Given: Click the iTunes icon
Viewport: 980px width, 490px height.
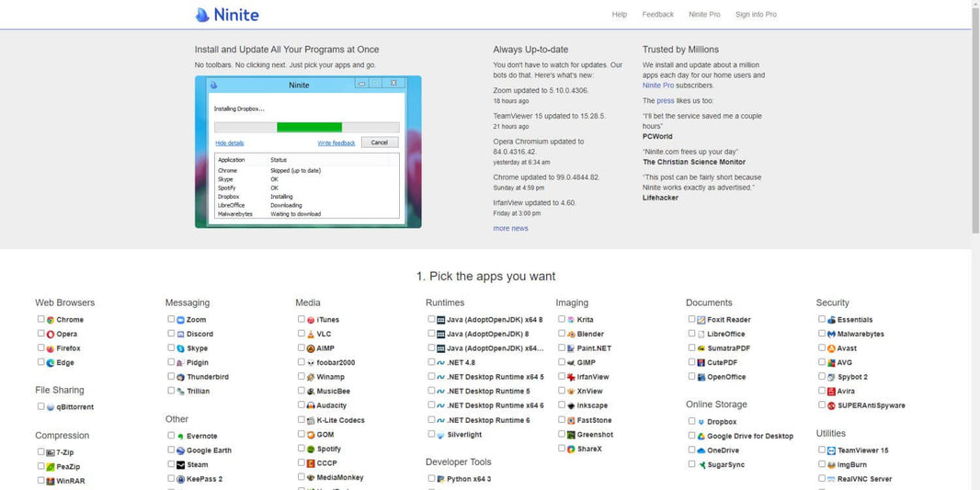Looking at the screenshot, I should 311,320.
